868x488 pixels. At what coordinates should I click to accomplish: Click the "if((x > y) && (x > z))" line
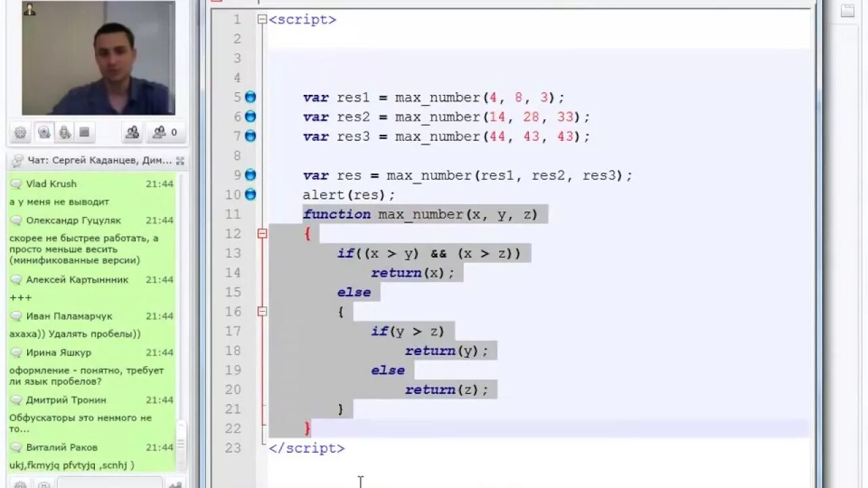(x=429, y=253)
